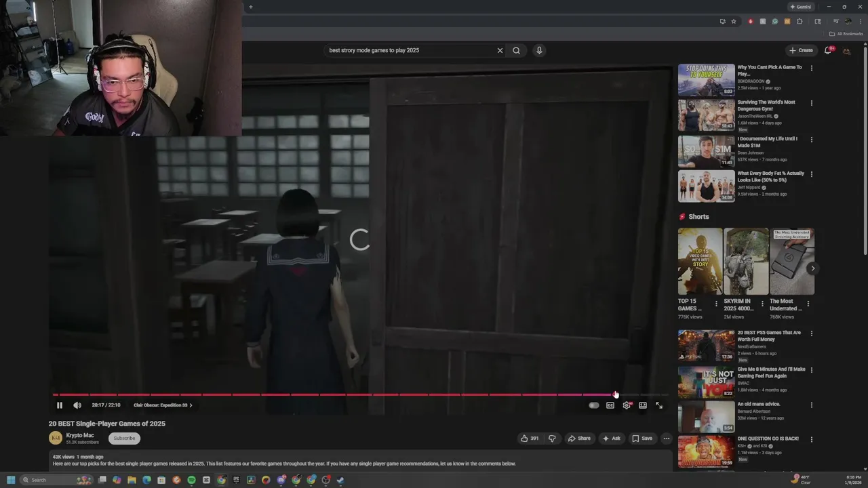The image size is (868, 488).
Task: Bookmark this page with the star
Action: pyautogui.click(x=733, y=21)
